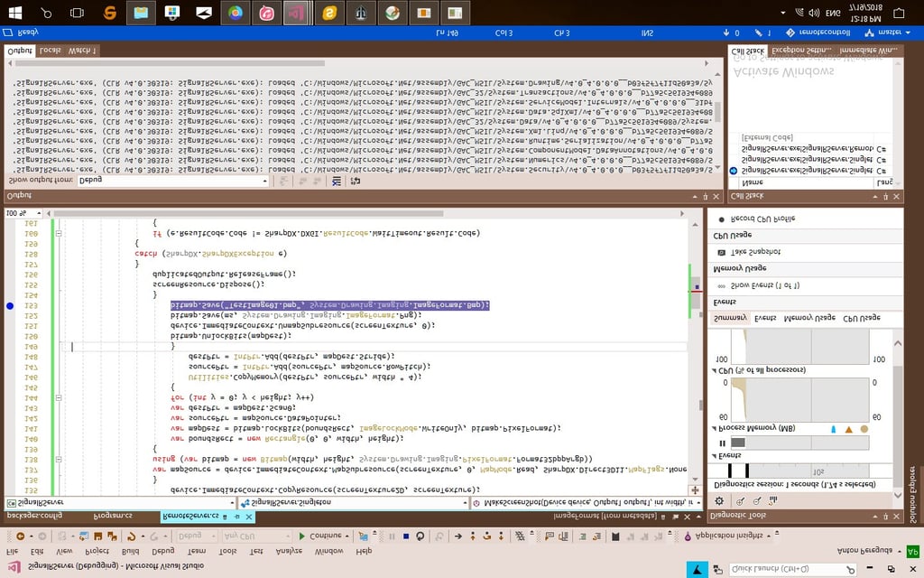Toggle the Private Bytes circle legend marker
Viewport: 924px width, 578px height.
click(864, 429)
